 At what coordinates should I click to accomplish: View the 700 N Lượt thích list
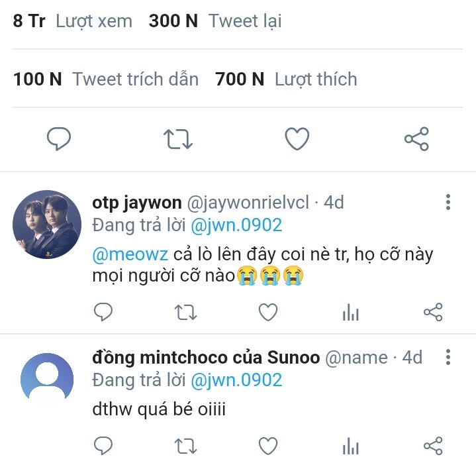pyautogui.click(x=286, y=79)
